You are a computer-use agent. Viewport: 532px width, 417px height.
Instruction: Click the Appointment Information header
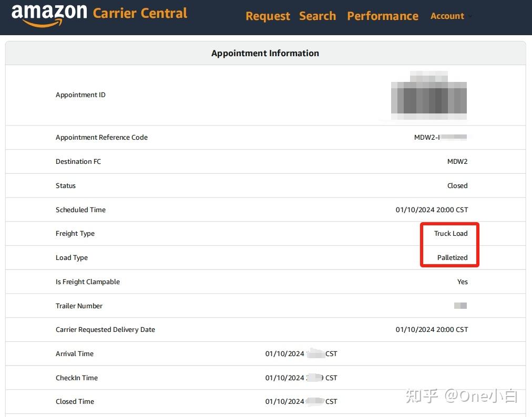265,53
